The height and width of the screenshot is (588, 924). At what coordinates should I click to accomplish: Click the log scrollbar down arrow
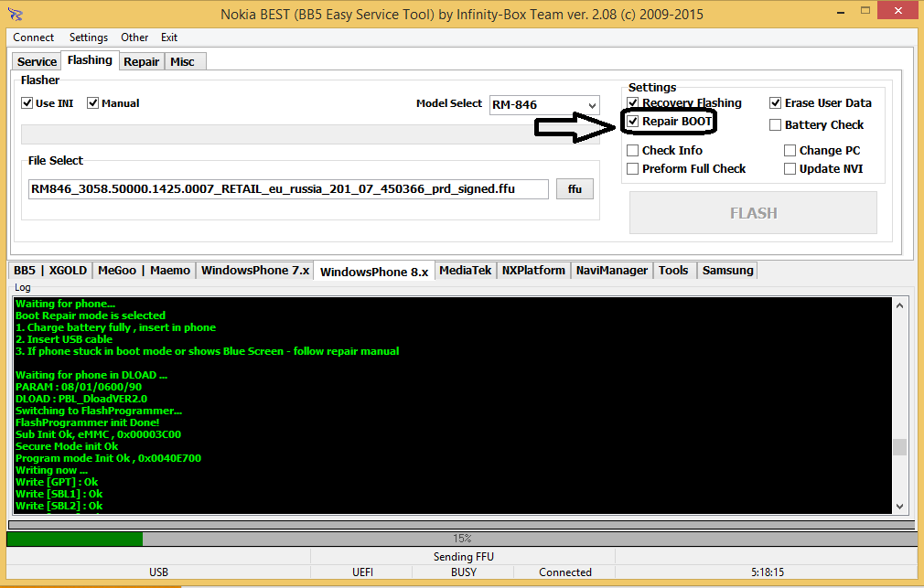900,506
